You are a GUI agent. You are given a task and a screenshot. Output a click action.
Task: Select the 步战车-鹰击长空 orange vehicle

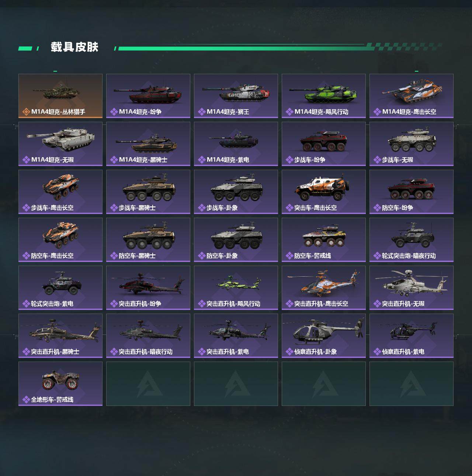[60, 192]
